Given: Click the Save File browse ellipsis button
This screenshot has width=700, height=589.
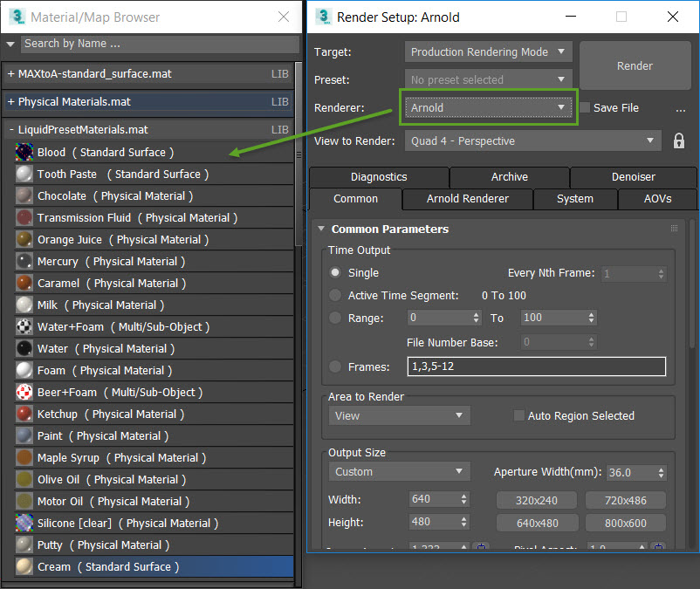Looking at the screenshot, I should tap(680, 108).
